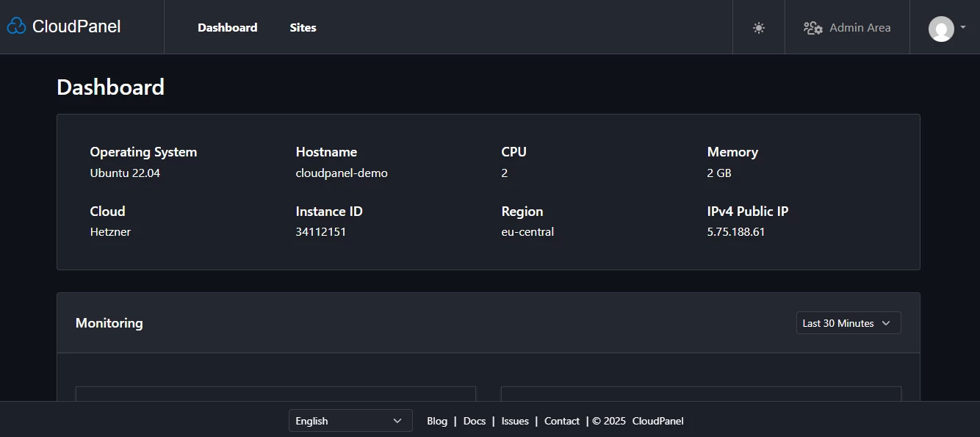Click the Issues footer link
The height and width of the screenshot is (437, 980).
(515, 421)
